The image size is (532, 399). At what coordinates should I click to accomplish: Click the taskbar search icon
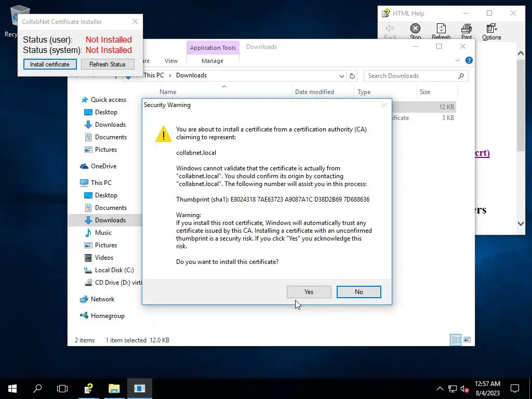pyautogui.click(x=37, y=389)
